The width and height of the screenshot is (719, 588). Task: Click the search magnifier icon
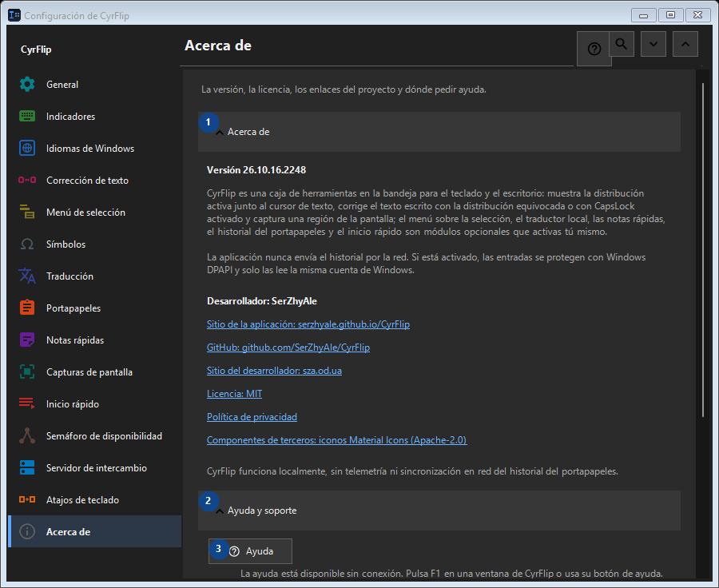(622, 44)
